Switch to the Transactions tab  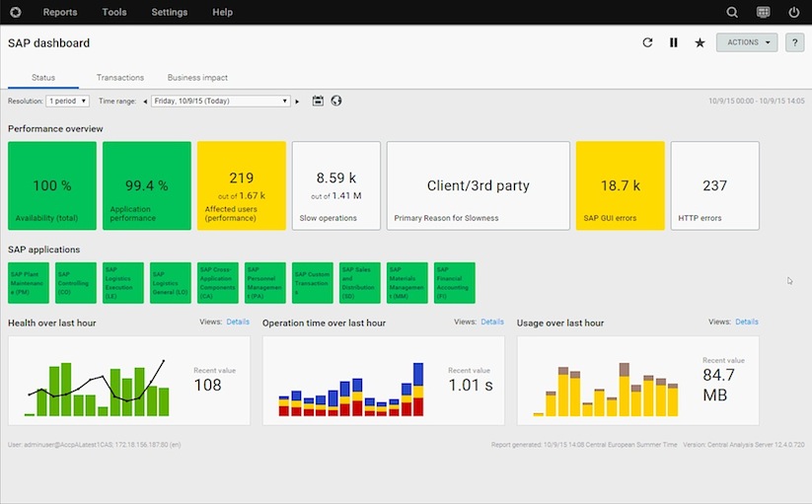[x=119, y=77]
